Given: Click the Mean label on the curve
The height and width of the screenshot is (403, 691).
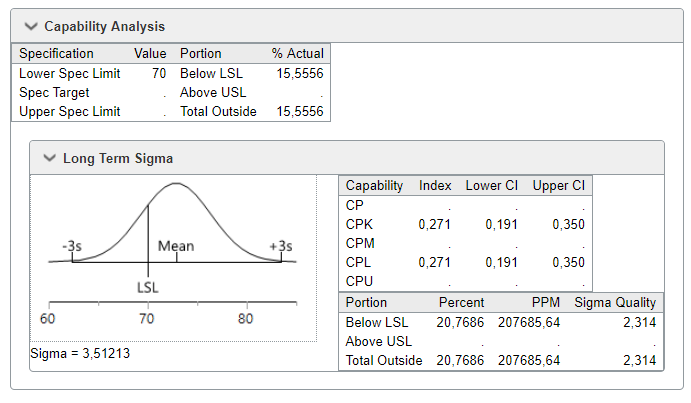Looking at the screenshot, I should [x=176, y=246].
